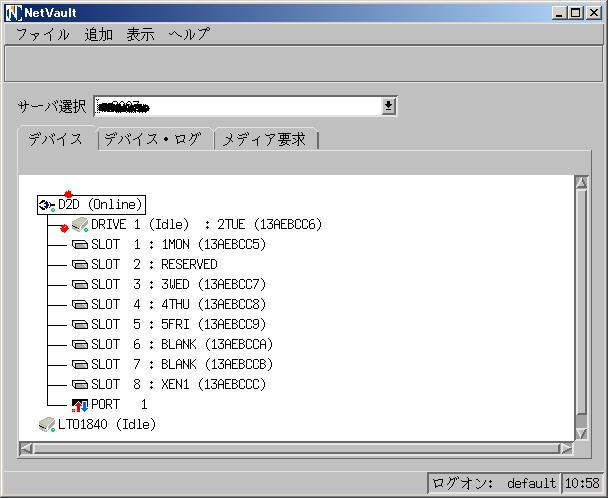Click the PORT 1 entry/exit port icon
The height and width of the screenshot is (498, 608).
coord(80,405)
